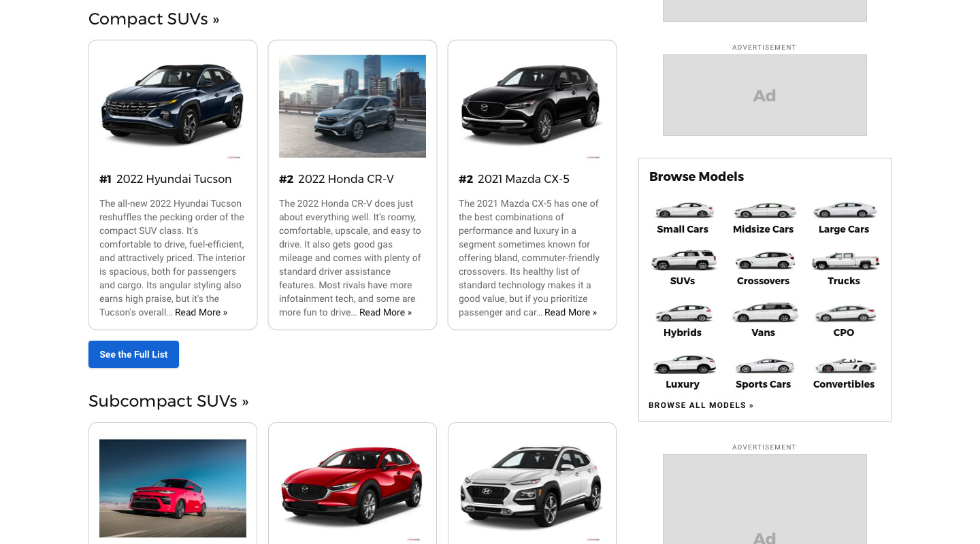Image resolution: width=980 pixels, height=544 pixels.
Task: Click the See the Full List button
Action: pos(133,354)
